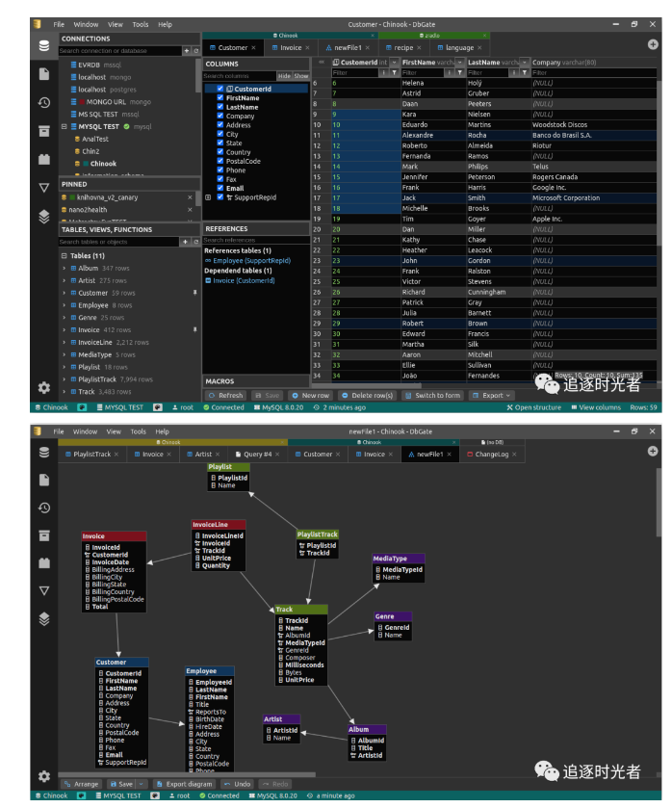Open archive icon in Customer window sidebar
Screen dimensions: 672x808
[44, 131]
